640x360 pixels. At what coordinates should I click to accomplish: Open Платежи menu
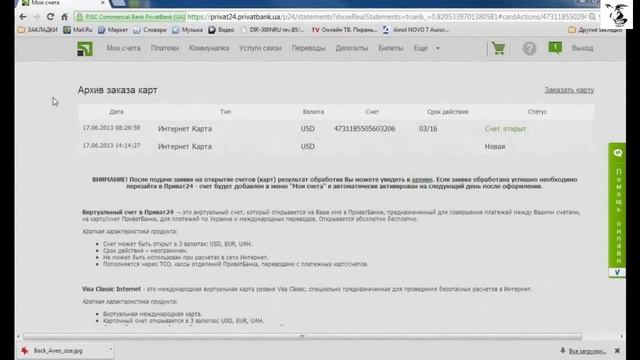[165, 48]
